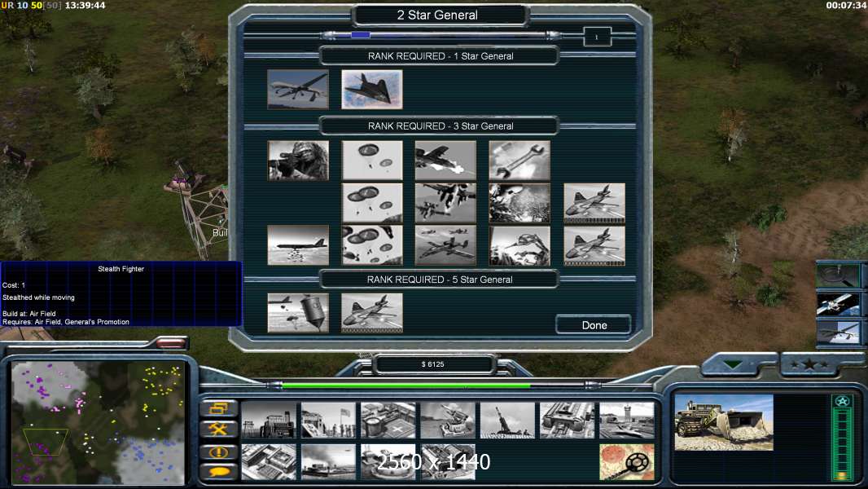
Task: Pick the wrench Emergency Repair icon
Action: (x=519, y=161)
